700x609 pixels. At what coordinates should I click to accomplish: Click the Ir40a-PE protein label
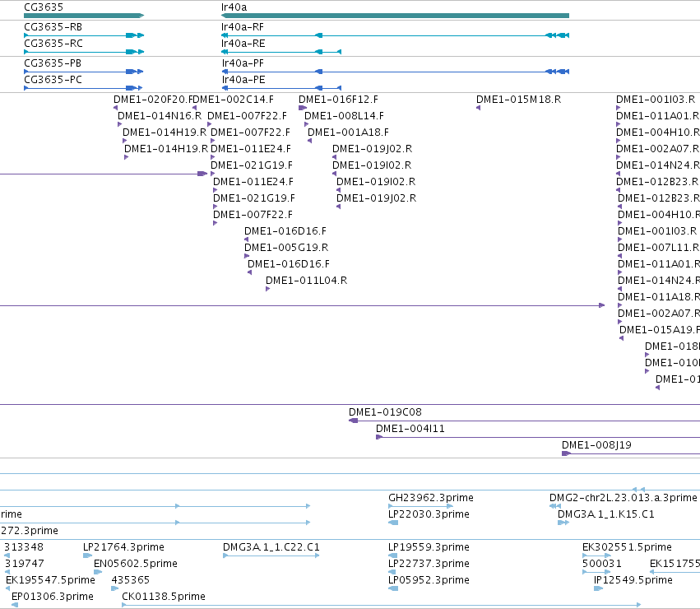tap(243, 80)
